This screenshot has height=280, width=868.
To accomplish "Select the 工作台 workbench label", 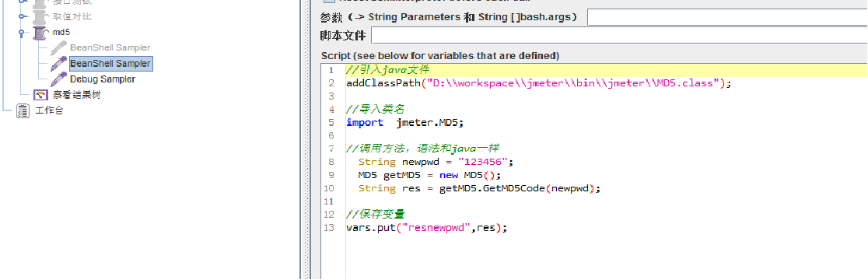I will point(50,110).
